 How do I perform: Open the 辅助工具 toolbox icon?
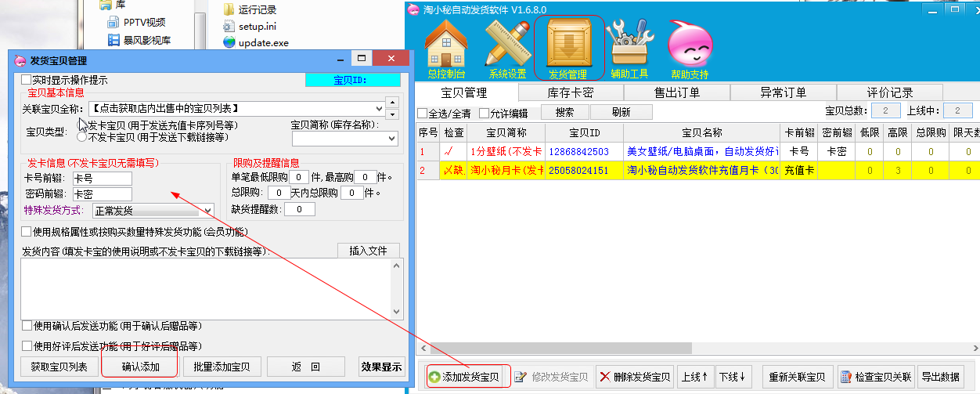(x=630, y=49)
